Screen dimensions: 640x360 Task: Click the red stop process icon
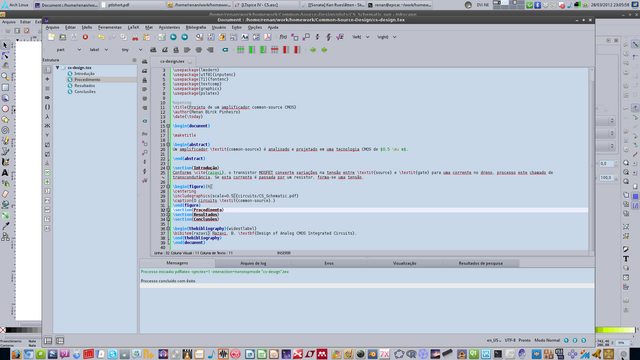(x=85, y=37)
